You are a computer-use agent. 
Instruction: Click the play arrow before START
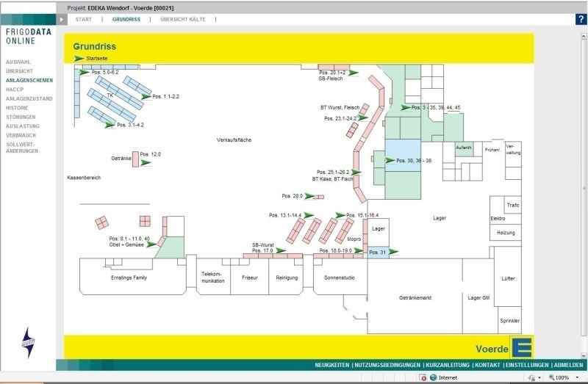point(62,20)
